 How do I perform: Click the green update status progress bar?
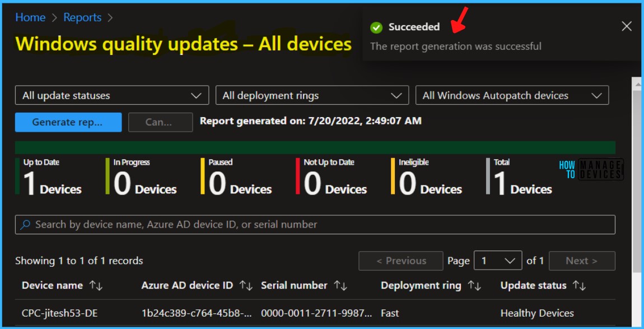tap(315, 147)
